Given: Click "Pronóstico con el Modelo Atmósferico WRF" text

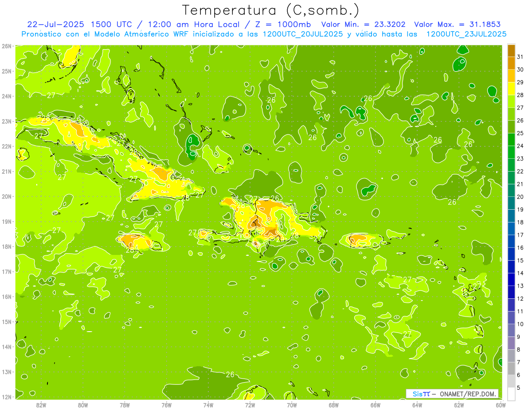Looking at the screenshot, I should pos(106,34).
